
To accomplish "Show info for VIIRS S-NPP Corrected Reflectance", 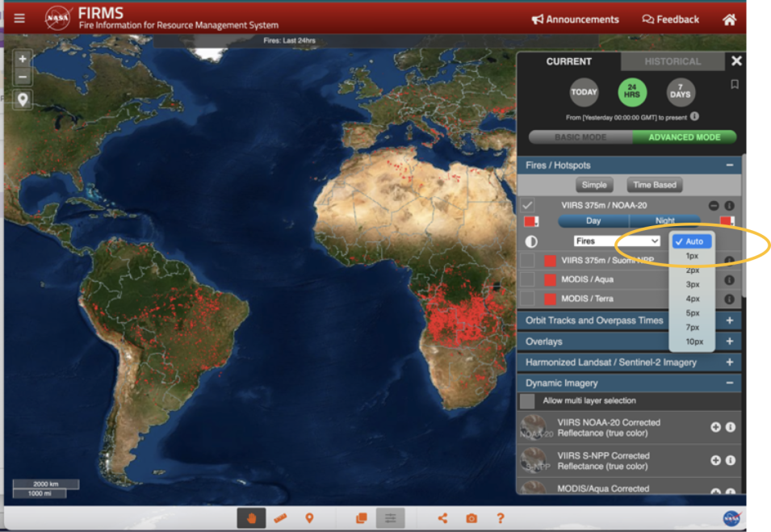I will pos(731,460).
